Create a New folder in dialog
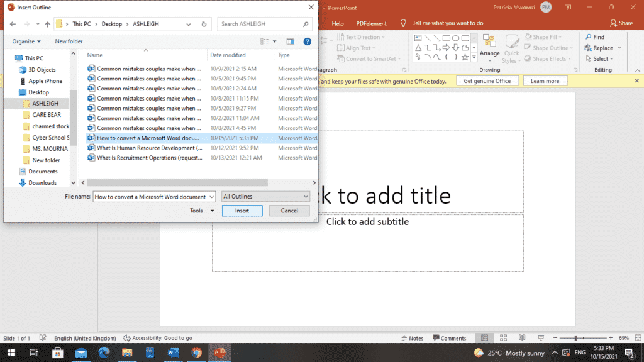The height and width of the screenshot is (362, 644). (69, 41)
